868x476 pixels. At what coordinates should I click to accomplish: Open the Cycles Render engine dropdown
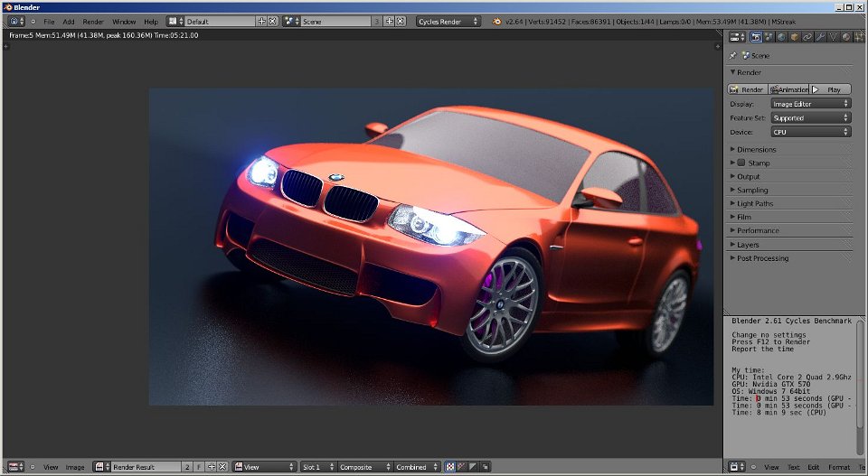[x=448, y=21]
